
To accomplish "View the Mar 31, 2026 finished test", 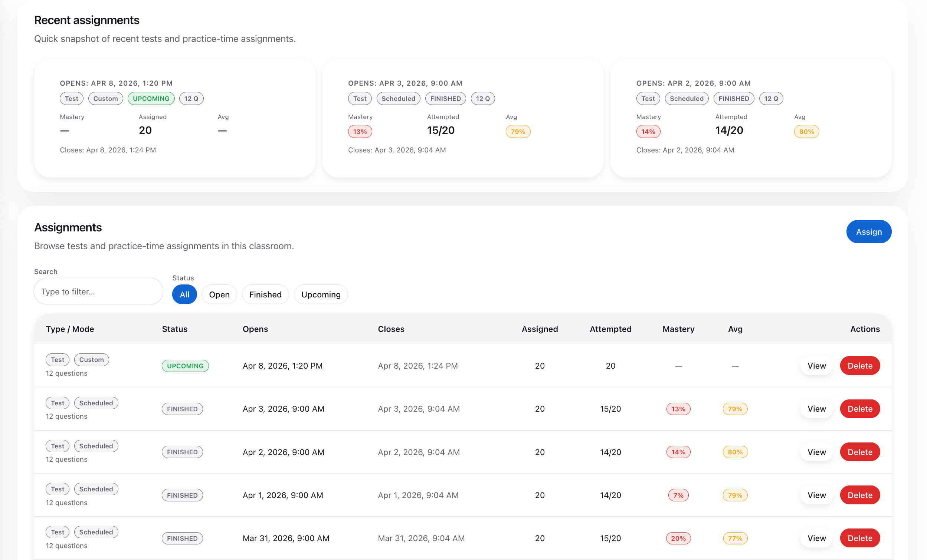I will 816,538.
